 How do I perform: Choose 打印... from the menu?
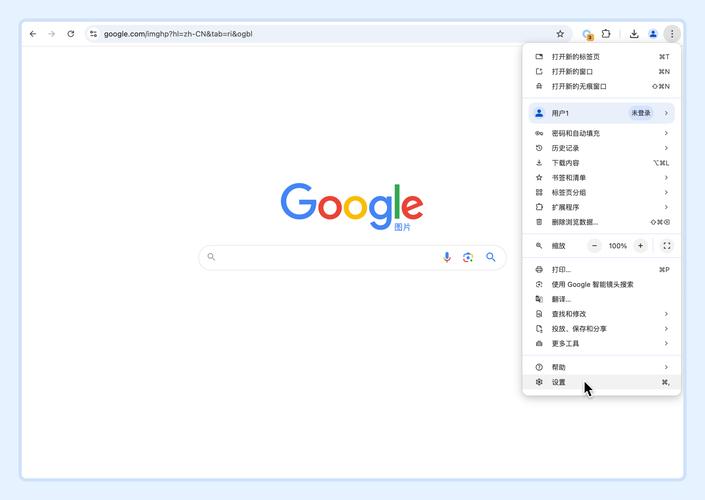pos(602,270)
